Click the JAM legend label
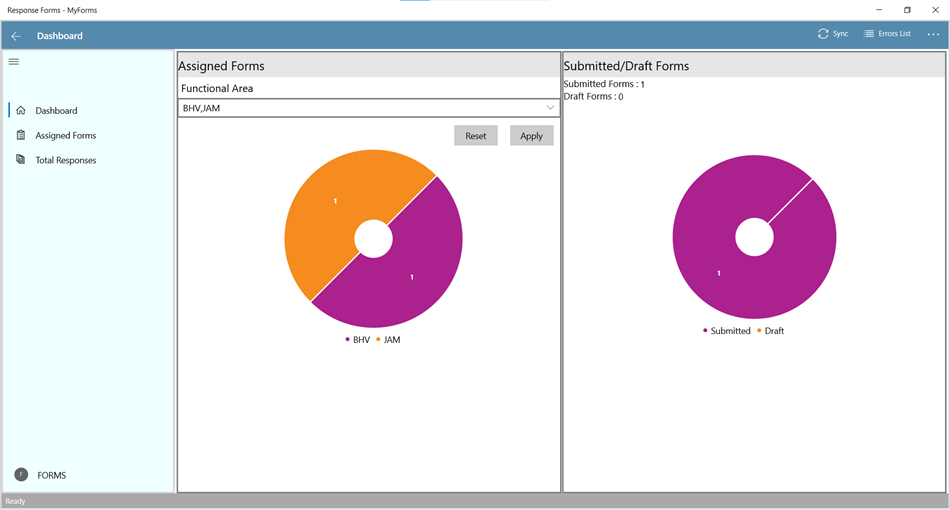Screen dimensions: 950x510 click(392, 340)
